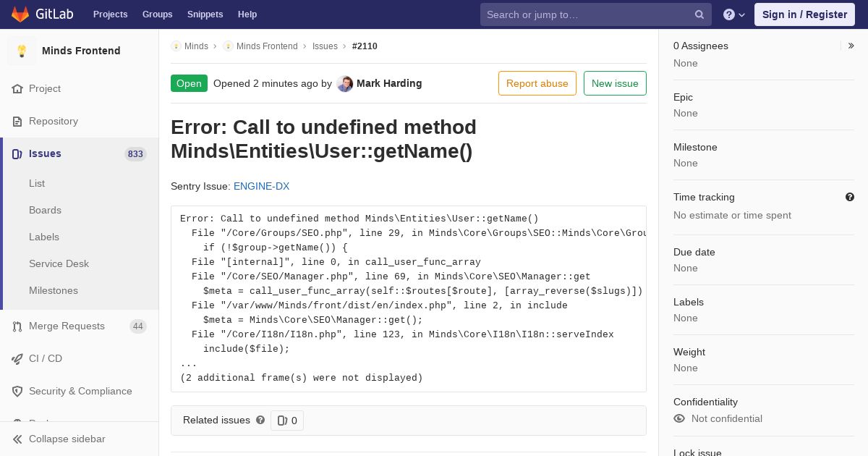The width and height of the screenshot is (868, 456).
Task: Open the help question-mark dropdown
Action: tap(733, 14)
